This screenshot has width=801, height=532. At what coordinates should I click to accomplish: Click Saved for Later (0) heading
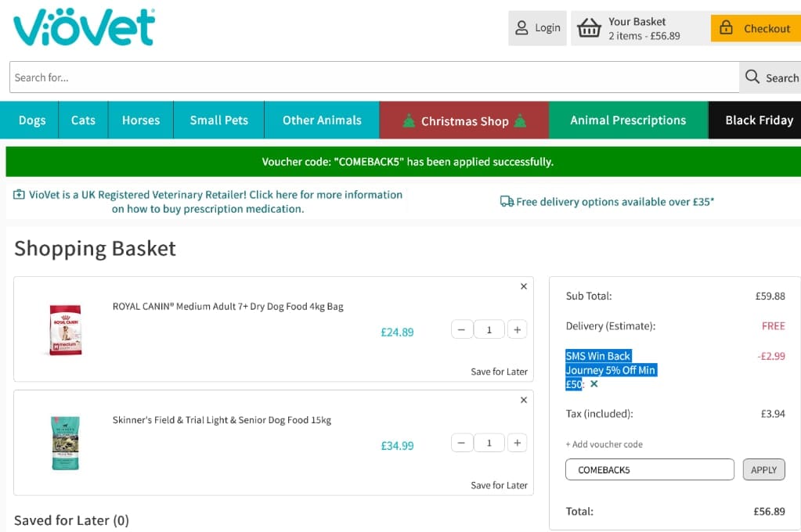click(x=71, y=520)
